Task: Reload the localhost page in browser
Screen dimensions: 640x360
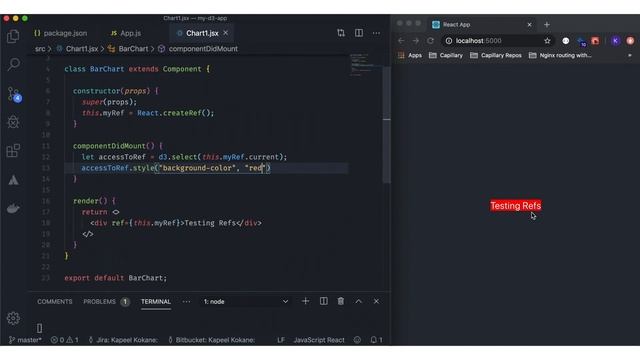Action: coord(430,41)
